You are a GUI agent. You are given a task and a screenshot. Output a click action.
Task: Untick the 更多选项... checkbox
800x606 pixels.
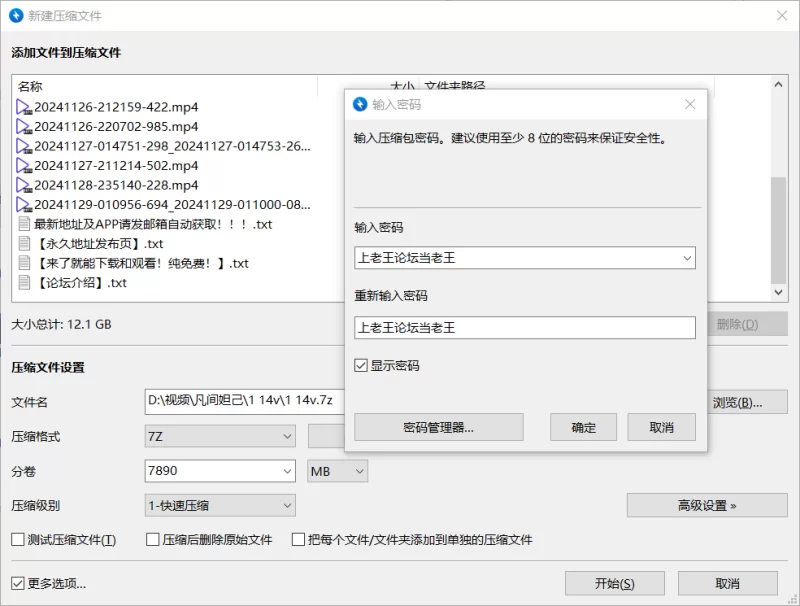(x=18, y=583)
